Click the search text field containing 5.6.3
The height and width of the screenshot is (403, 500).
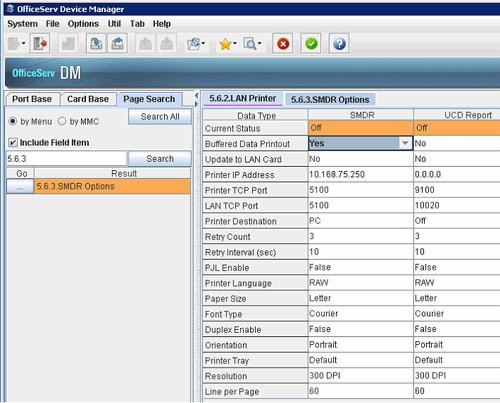[x=67, y=159]
